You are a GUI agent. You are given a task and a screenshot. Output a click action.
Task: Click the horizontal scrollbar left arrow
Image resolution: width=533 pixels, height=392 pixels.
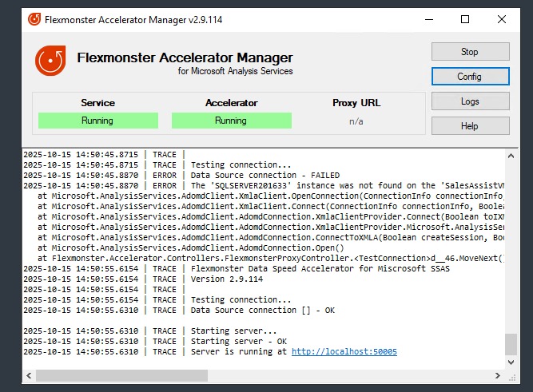(29, 375)
